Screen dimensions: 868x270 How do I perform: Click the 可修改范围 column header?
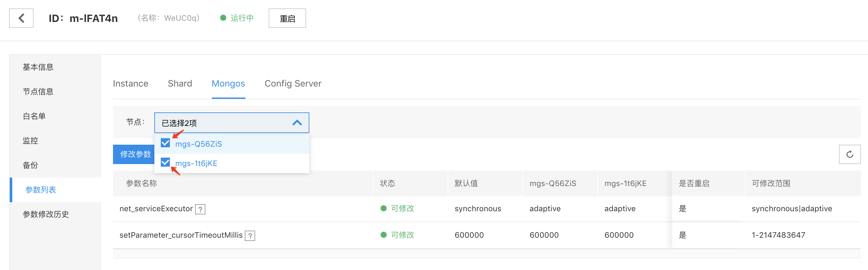click(771, 183)
